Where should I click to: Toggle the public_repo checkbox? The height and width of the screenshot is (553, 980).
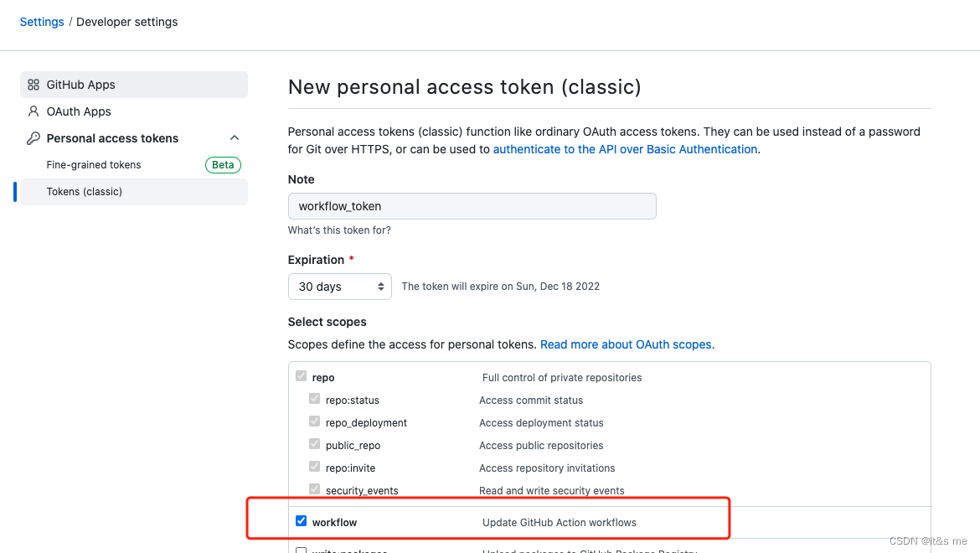(314, 443)
